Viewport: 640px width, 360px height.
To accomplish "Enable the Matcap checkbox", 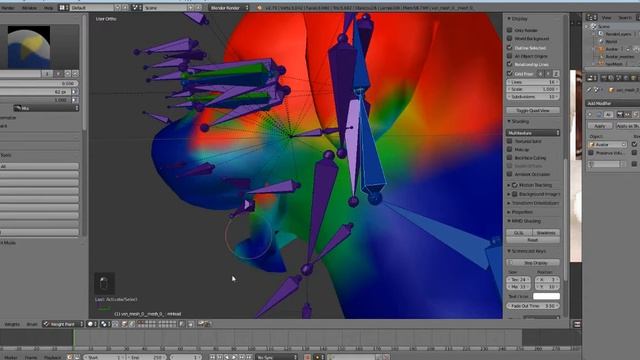I will (x=509, y=149).
